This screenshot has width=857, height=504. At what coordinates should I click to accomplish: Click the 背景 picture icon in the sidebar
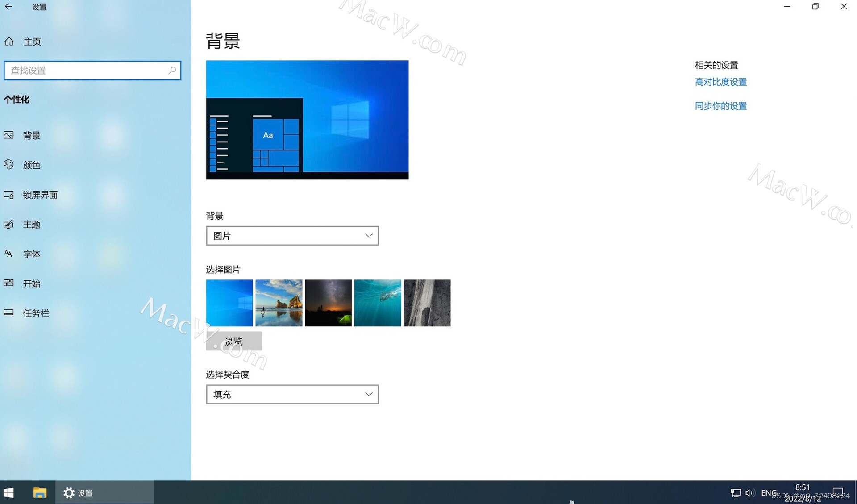[8, 135]
